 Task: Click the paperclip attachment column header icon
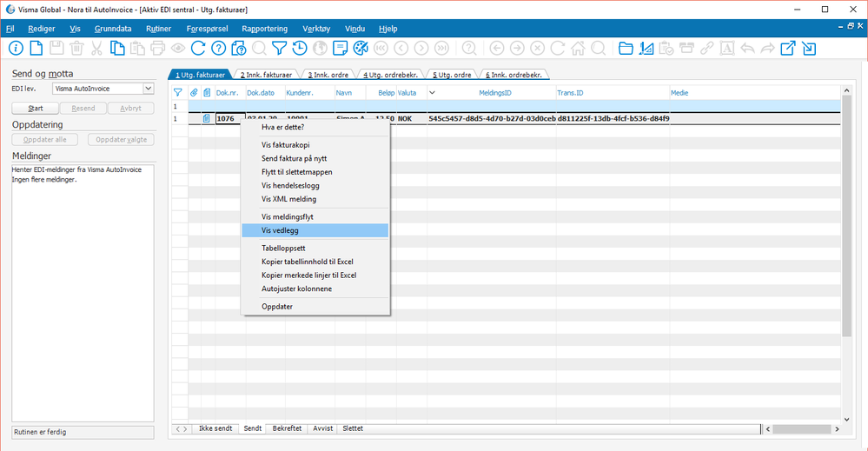[x=194, y=92]
